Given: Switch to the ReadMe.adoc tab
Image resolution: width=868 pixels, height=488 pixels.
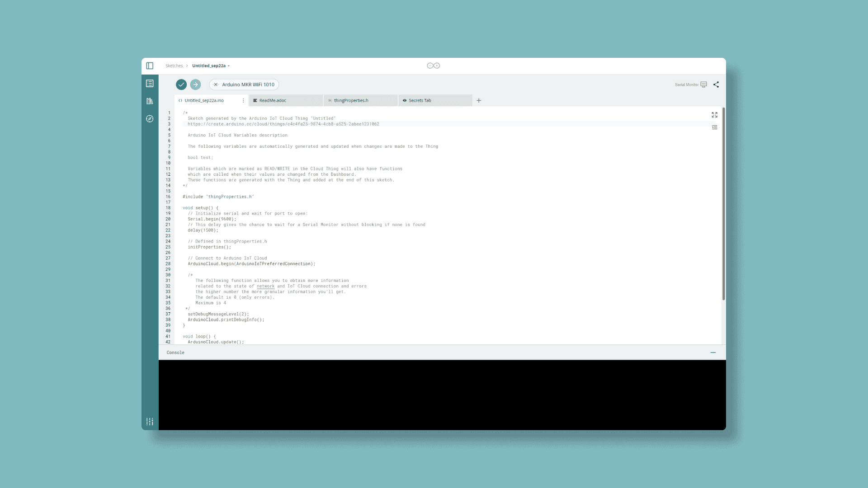Looking at the screenshot, I should [286, 101].
